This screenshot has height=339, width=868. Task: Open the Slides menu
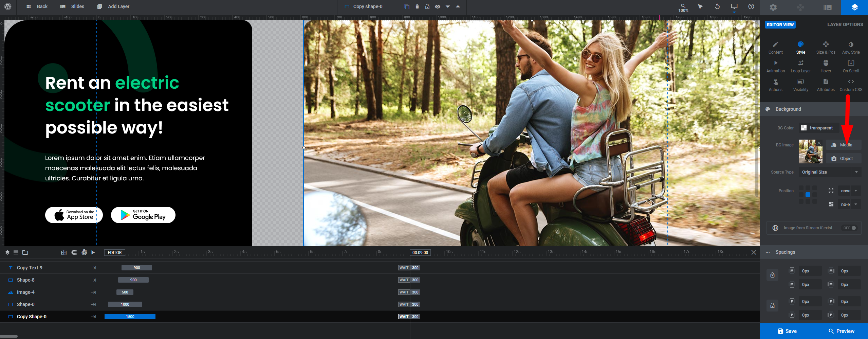72,6
